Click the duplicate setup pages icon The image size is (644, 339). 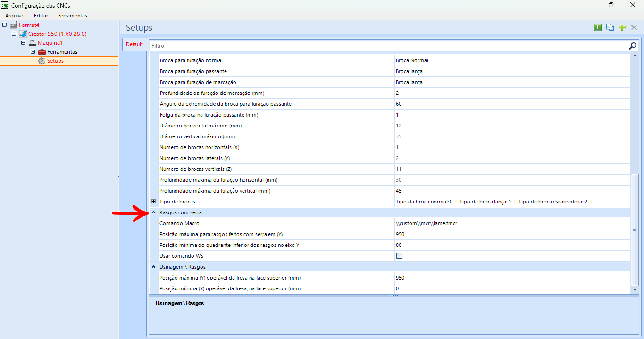click(x=610, y=27)
